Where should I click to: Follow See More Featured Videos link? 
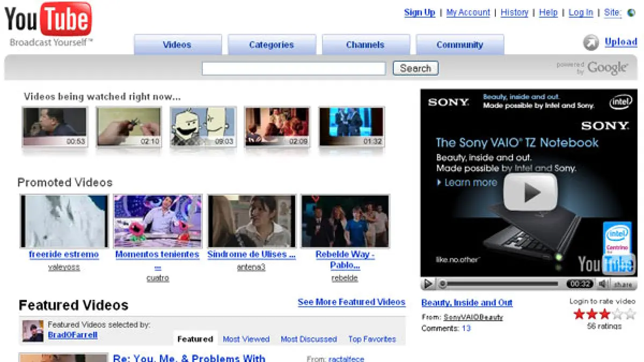352,302
